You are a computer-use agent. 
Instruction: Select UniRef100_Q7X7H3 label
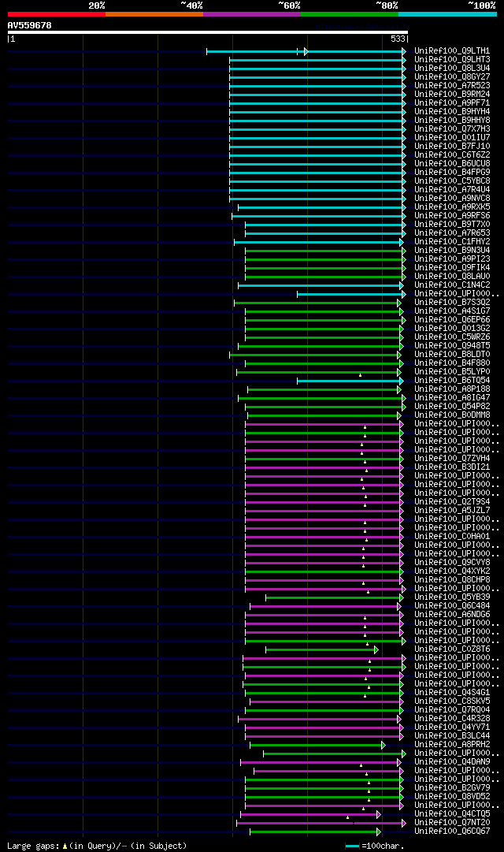click(x=452, y=129)
